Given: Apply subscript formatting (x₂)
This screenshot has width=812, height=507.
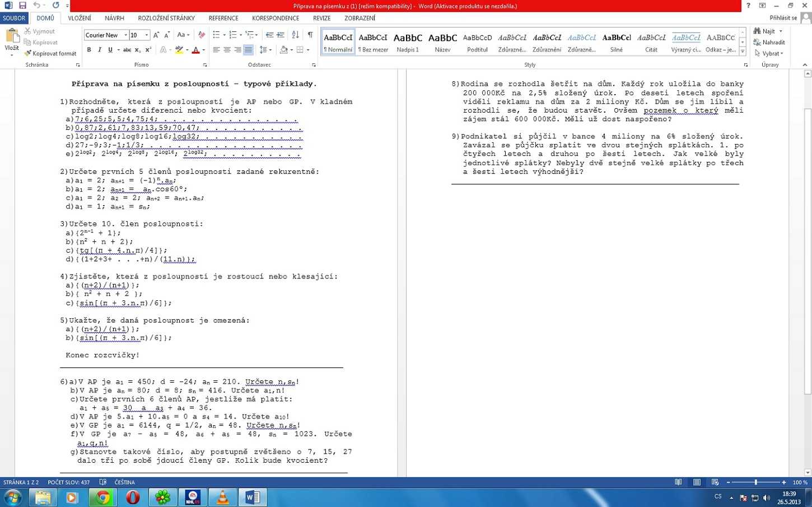Looking at the screenshot, I should click(x=138, y=50).
